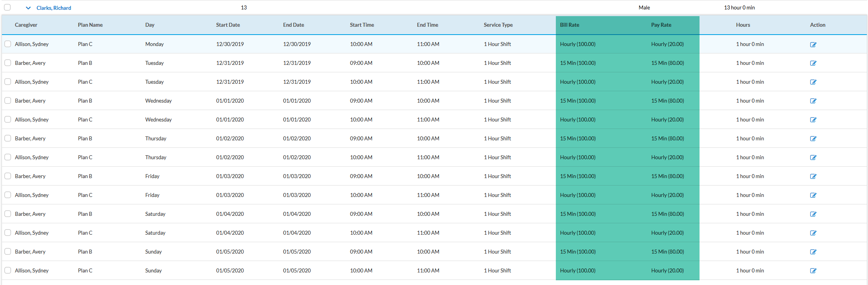Click the Hours column header
The image size is (868, 285).
[743, 25]
